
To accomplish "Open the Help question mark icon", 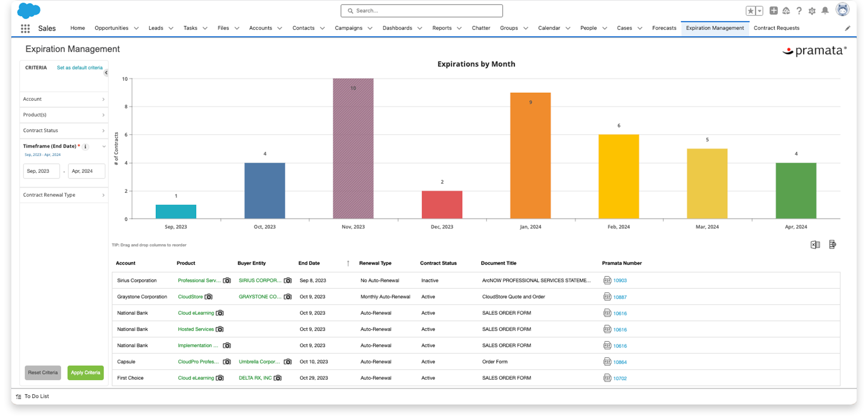I will pos(799,11).
